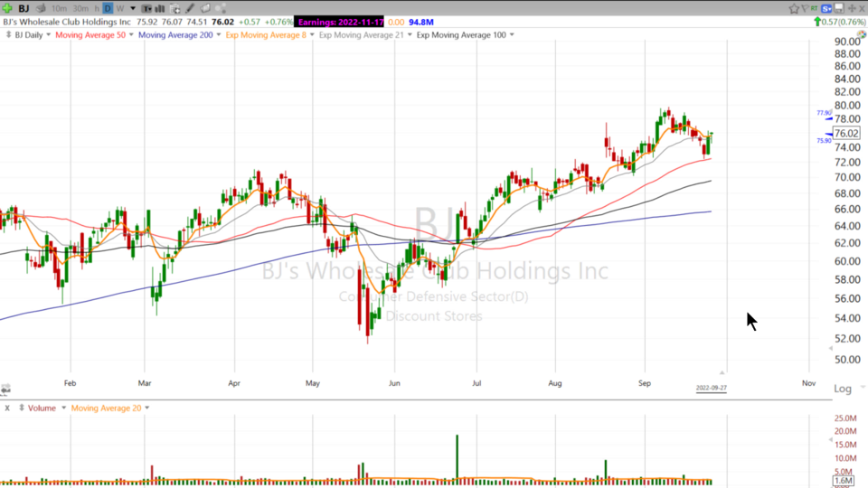Image resolution: width=868 pixels, height=488 pixels.
Task: Close the volume pane with the X
Action: [x=7, y=408]
